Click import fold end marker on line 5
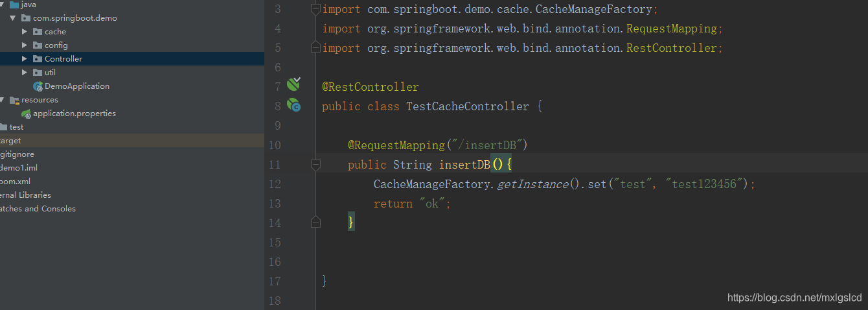The height and width of the screenshot is (310, 868). point(315,48)
